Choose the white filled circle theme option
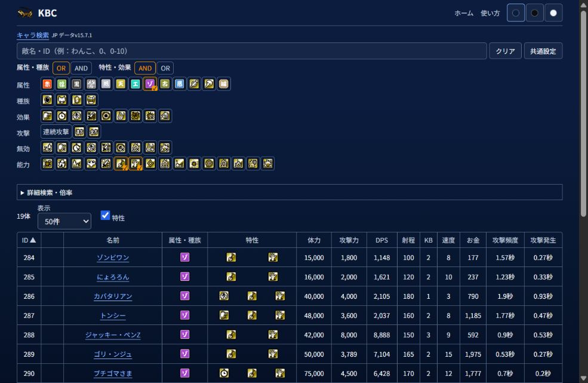This screenshot has height=383, width=588. 553,13
